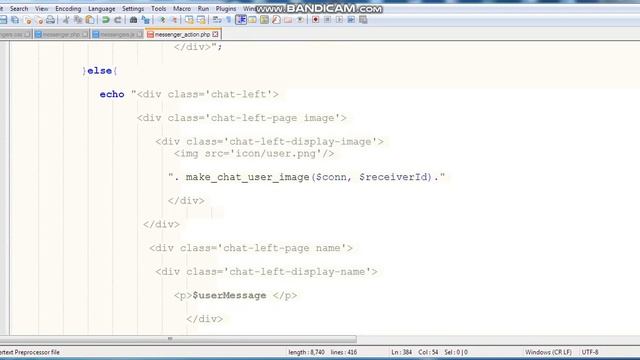The width and height of the screenshot is (640, 360).
Task: Open the Settings menu
Action: 133,9
